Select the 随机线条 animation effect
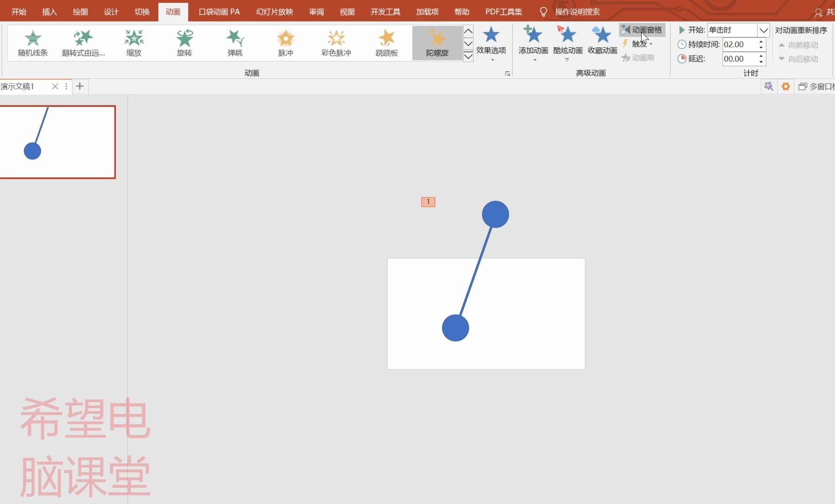 pyautogui.click(x=33, y=43)
